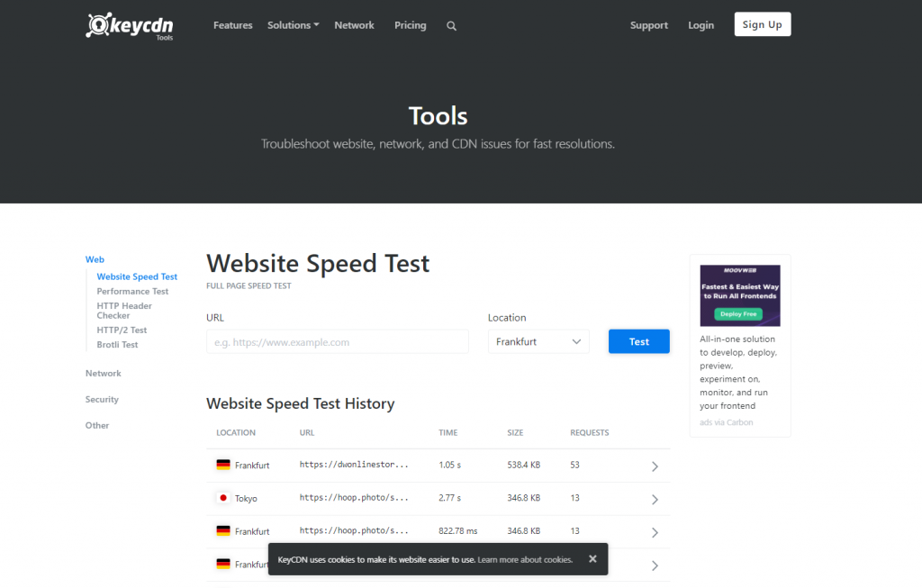Open details of the dwonlinestor test result
Viewport: 922px width, 588px height.
click(656, 465)
